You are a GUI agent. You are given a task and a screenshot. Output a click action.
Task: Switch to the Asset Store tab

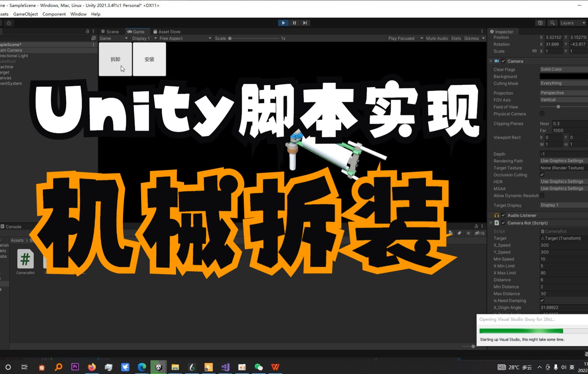tap(167, 31)
